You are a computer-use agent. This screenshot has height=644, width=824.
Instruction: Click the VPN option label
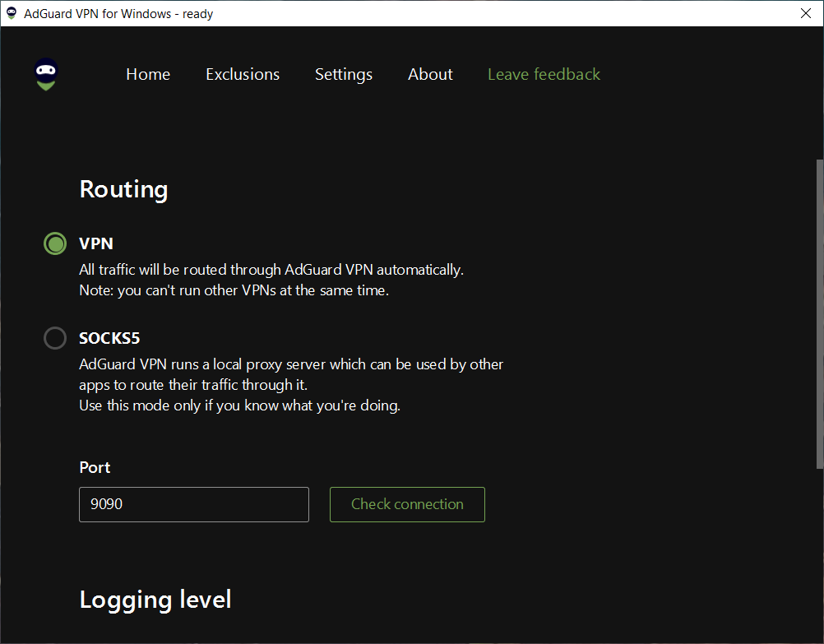(96, 243)
